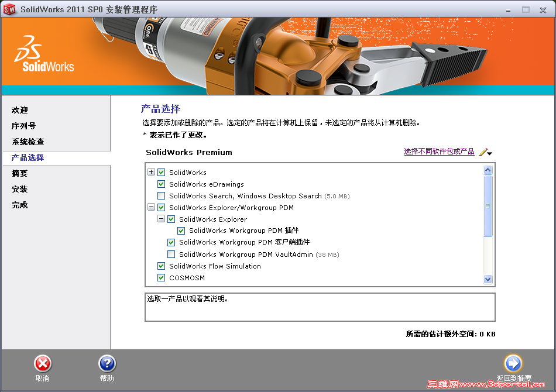This screenshot has width=556, height=392.
Task: Close the installation manager window
Action: (x=543, y=10)
